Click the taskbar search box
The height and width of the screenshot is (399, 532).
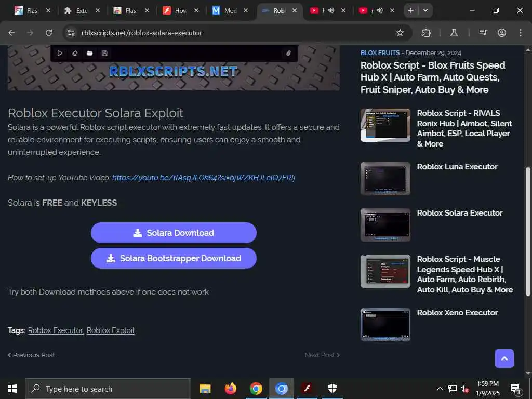tap(108, 389)
